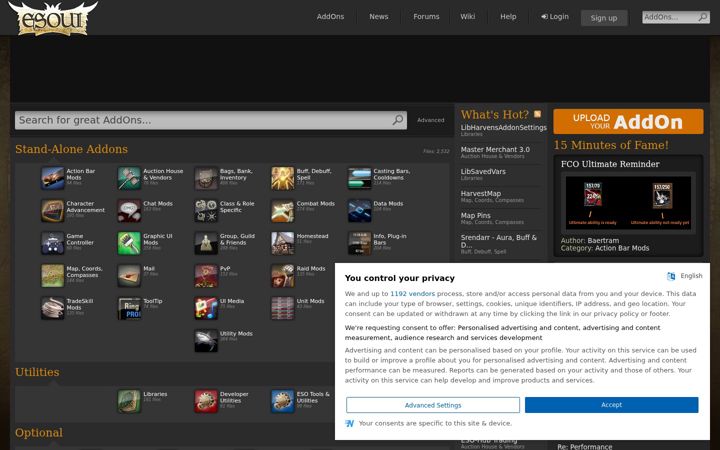Open the Casting Bars, Cooldowns icon
The height and width of the screenshot is (450, 720).
pos(359,178)
